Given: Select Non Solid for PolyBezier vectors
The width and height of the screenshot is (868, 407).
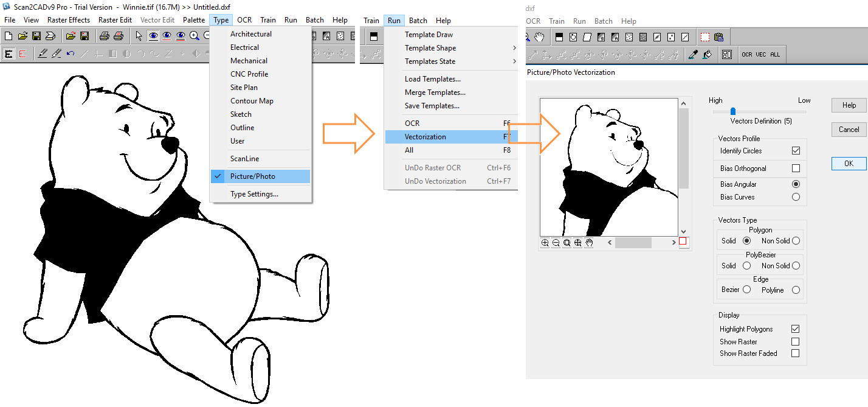Looking at the screenshot, I should pyautogui.click(x=796, y=265).
